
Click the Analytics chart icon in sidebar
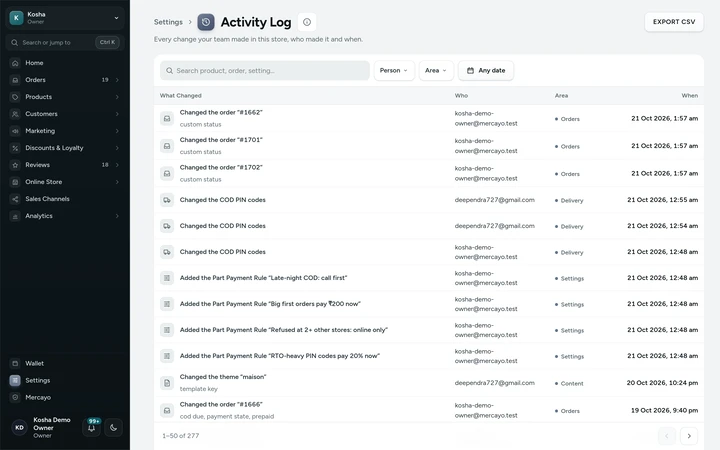tap(15, 216)
